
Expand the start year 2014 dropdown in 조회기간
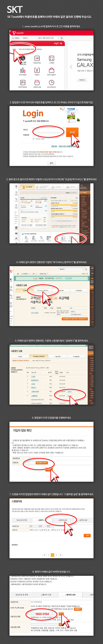click(x=32, y=530)
